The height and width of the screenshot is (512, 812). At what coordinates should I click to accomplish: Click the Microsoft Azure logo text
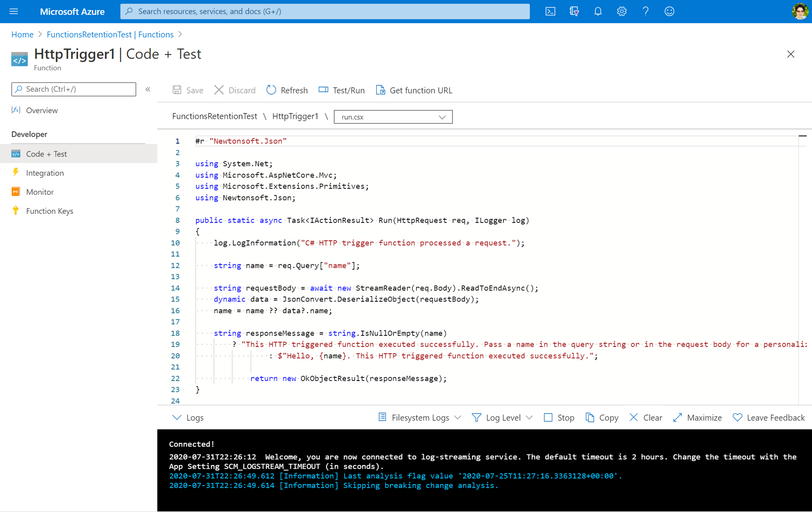[x=72, y=12]
